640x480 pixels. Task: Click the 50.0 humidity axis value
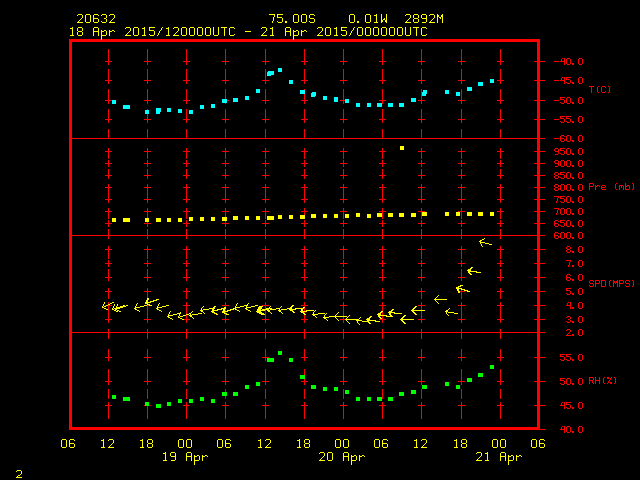(571, 382)
